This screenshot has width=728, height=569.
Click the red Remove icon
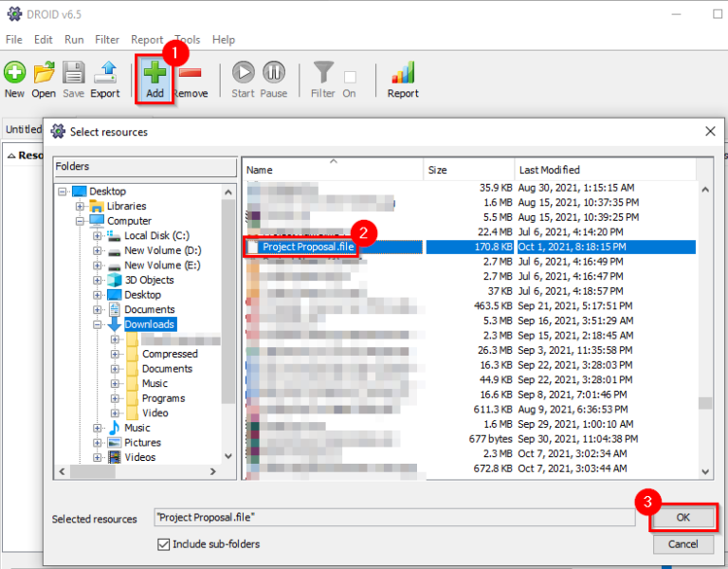coord(190,73)
